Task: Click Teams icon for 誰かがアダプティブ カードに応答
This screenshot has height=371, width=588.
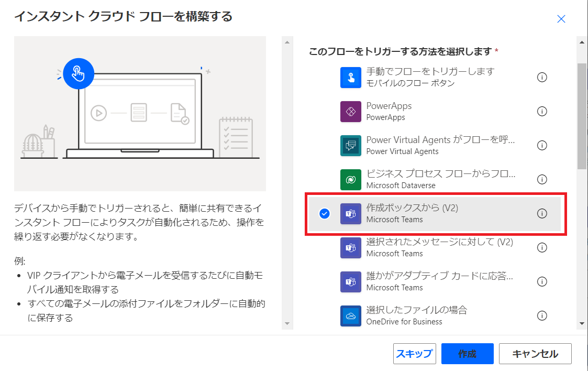Action: click(351, 282)
